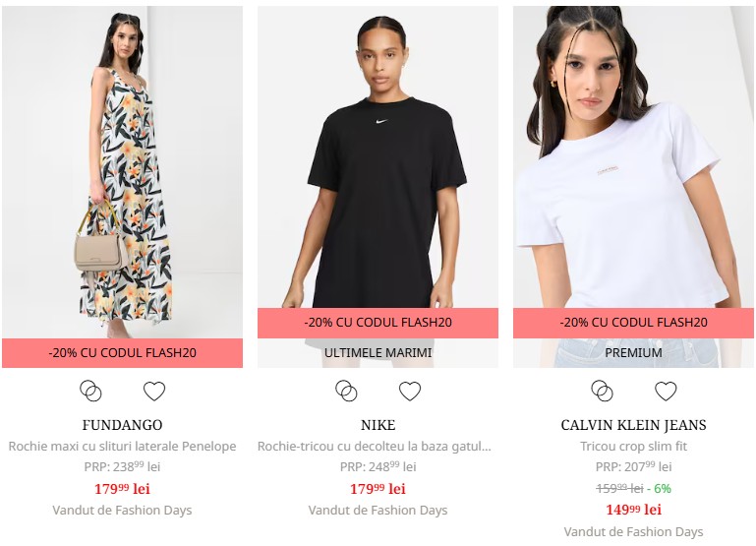Click 149.99 lei price of Calvin Klein tricou
756x546 pixels.
point(633,510)
